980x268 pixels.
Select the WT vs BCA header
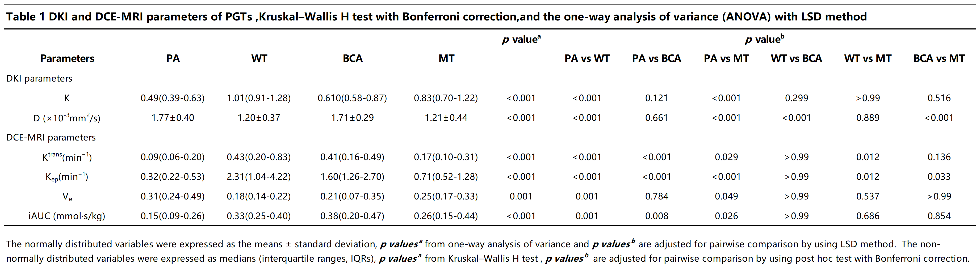[796, 58]
